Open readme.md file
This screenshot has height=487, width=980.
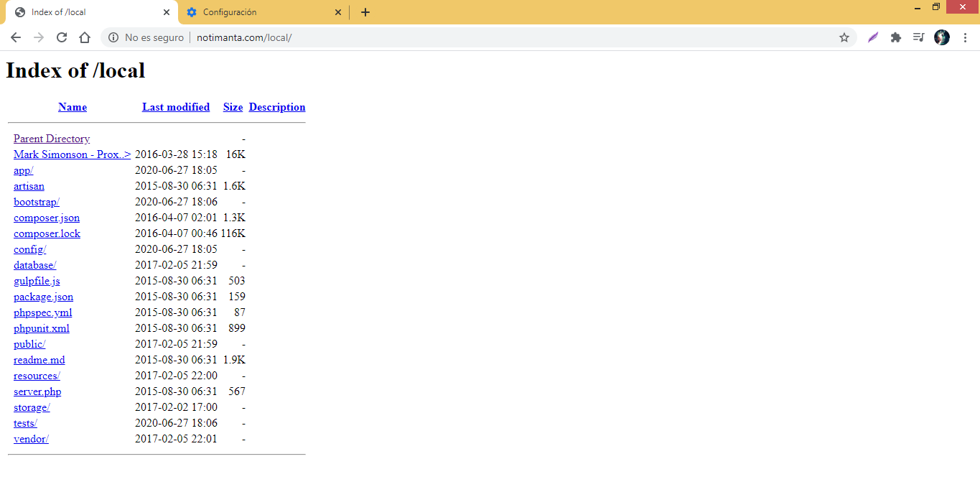pos(39,360)
